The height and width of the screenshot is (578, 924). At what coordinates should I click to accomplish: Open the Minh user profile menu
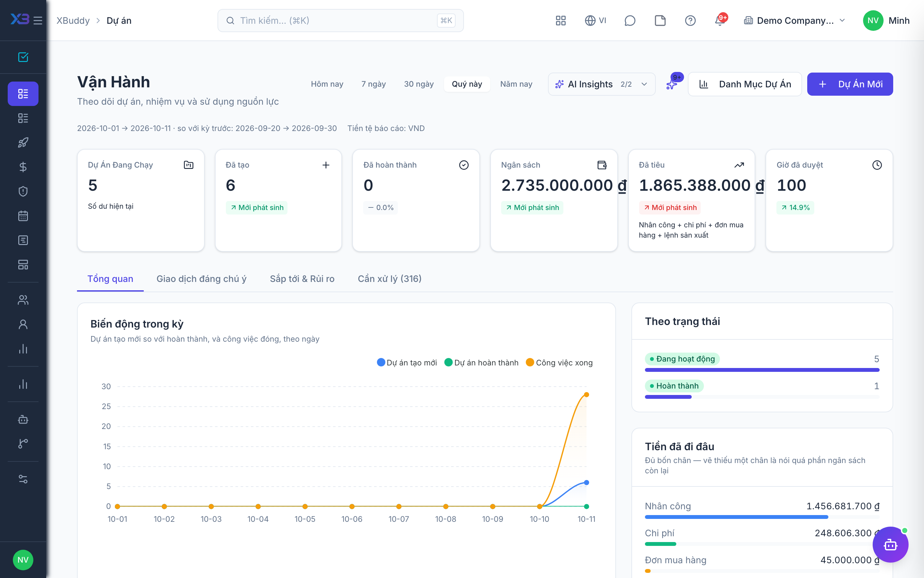click(886, 20)
